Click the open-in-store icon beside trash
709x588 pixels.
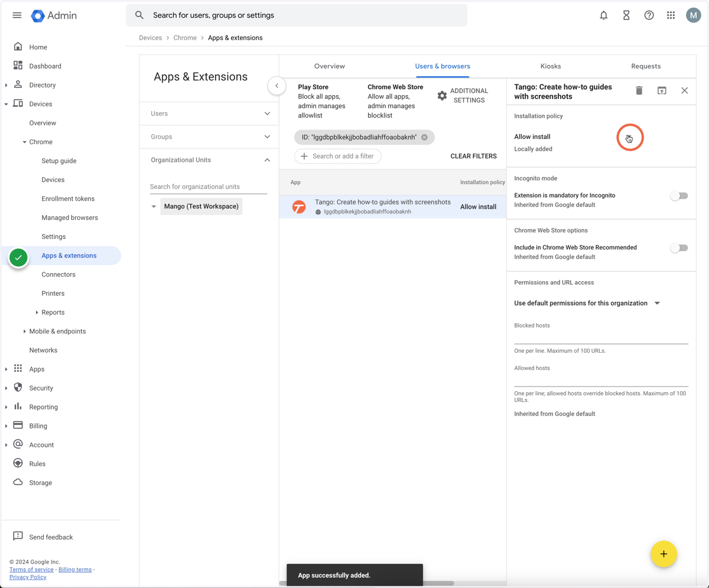pos(662,90)
